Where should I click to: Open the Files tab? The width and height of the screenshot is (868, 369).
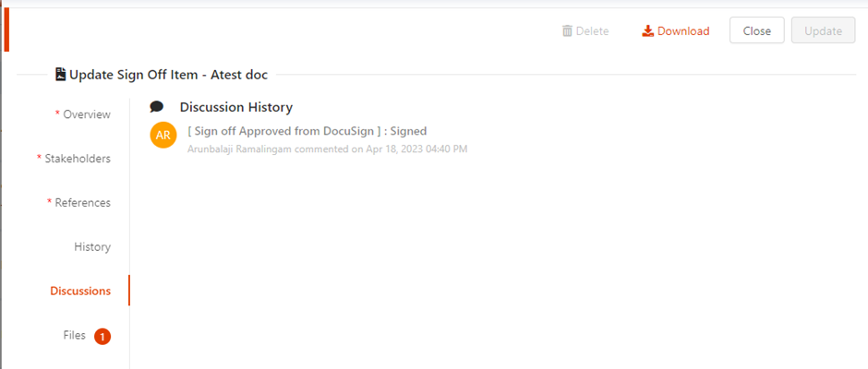click(75, 335)
